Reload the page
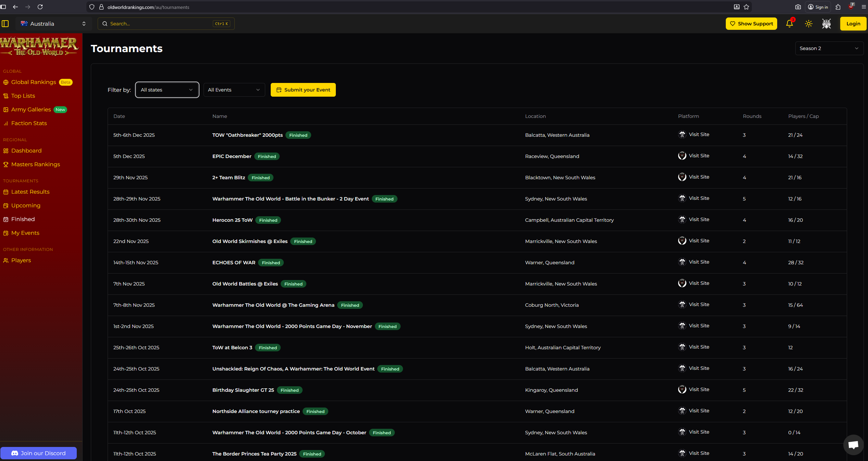 point(40,7)
